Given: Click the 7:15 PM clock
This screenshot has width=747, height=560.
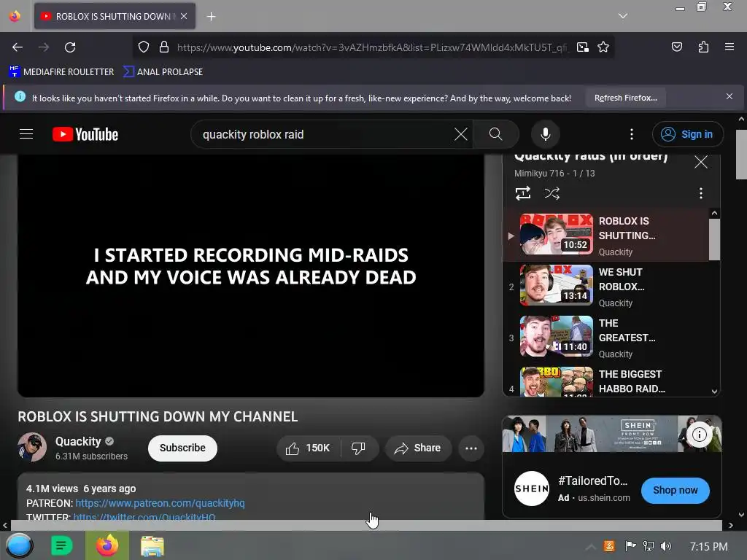Looking at the screenshot, I should pos(708,547).
